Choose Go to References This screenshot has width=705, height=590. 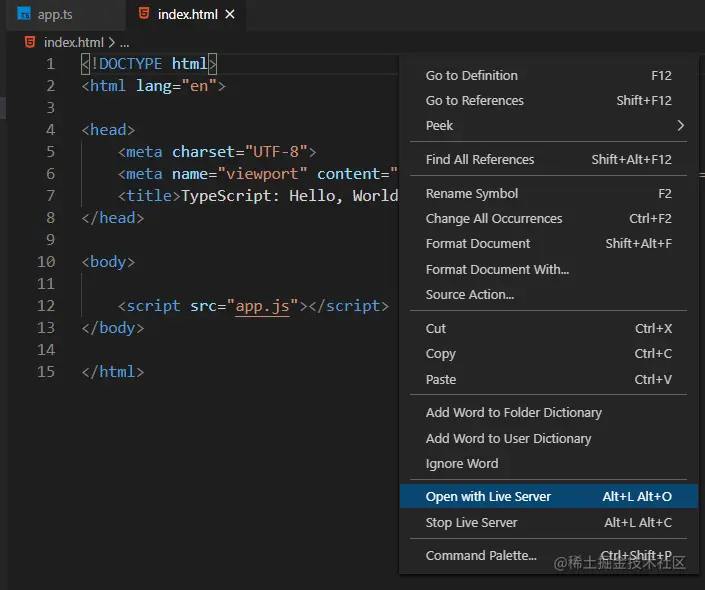coord(549,100)
